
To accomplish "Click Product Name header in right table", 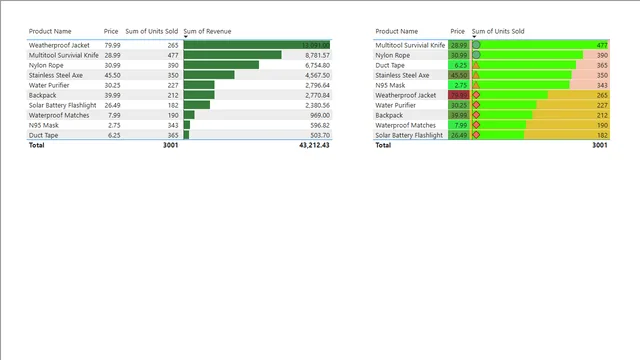I will pos(396,31).
